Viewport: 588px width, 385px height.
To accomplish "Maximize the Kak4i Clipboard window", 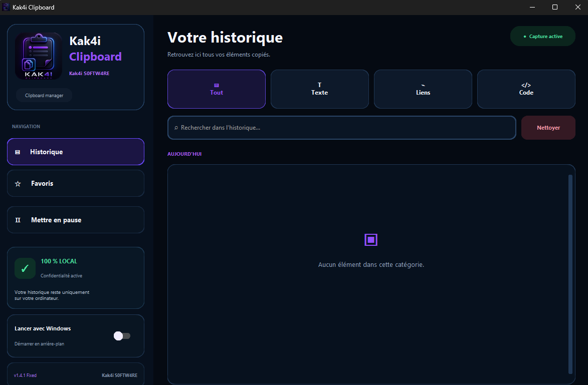I will 555,7.
